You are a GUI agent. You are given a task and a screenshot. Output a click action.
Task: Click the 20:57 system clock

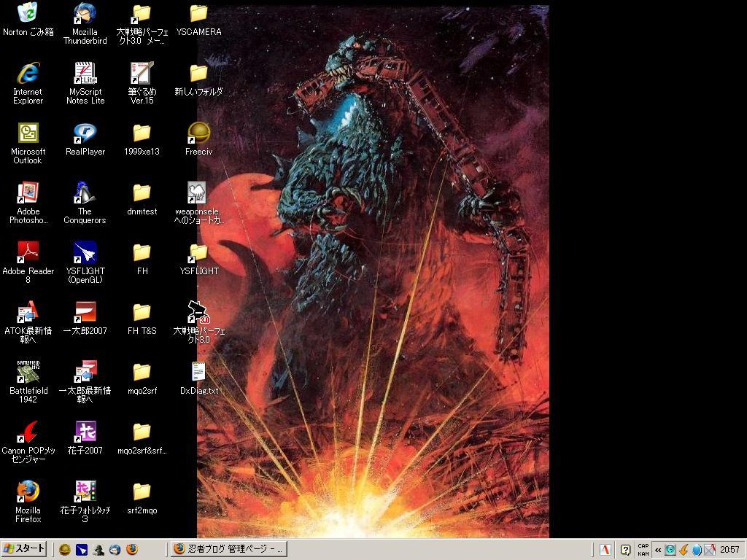click(729, 550)
